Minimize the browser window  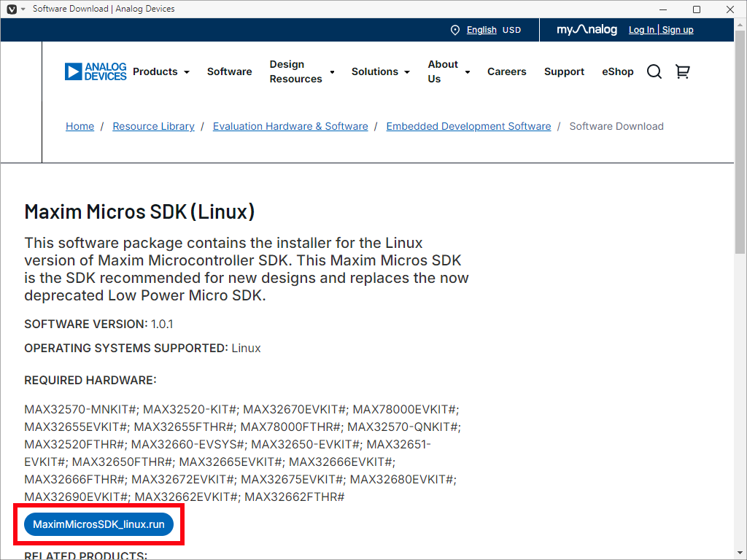coord(662,9)
